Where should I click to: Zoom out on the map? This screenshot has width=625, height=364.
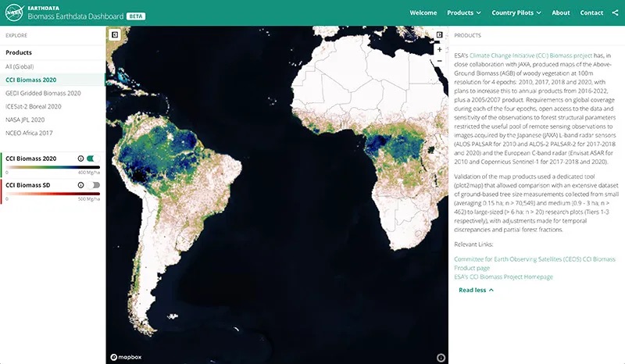point(440,61)
